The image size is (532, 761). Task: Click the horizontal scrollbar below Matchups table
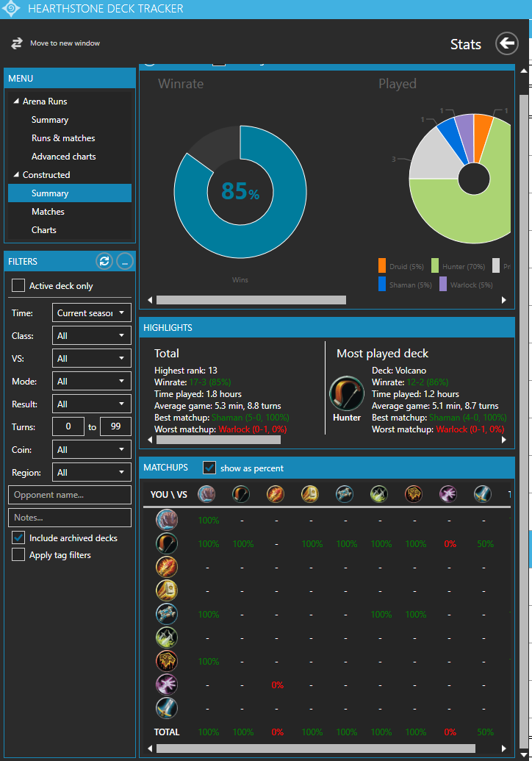pos(316,749)
